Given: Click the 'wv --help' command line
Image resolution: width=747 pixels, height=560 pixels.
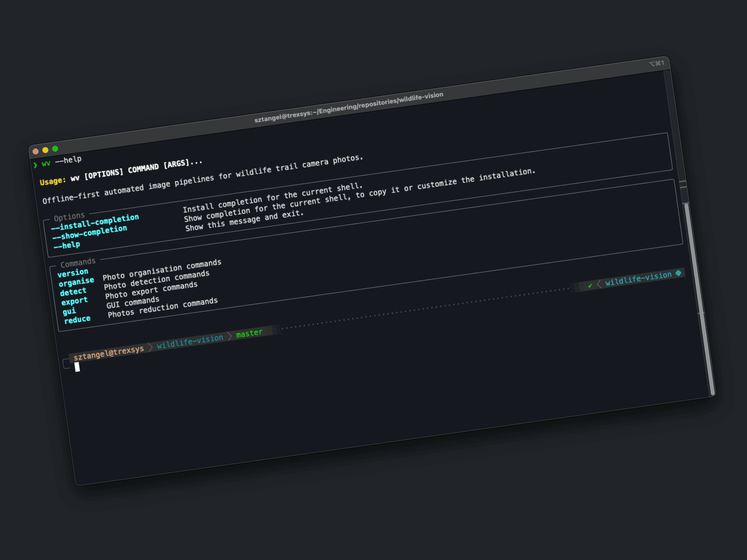Looking at the screenshot, I should pyautogui.click(x=62, y=161).
